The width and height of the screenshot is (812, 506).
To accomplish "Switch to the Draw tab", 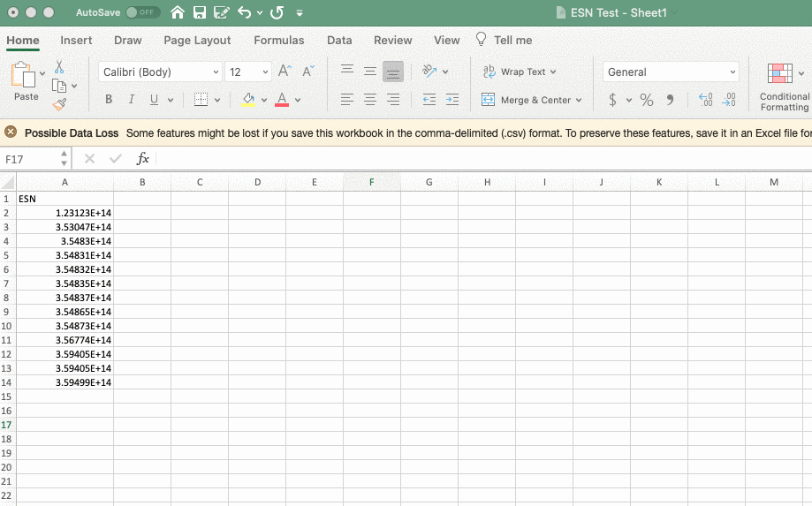I will [128, 41].
